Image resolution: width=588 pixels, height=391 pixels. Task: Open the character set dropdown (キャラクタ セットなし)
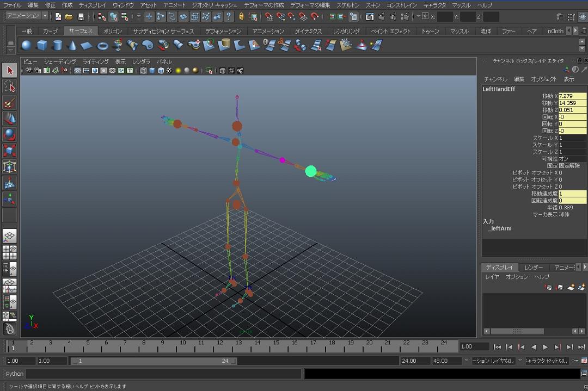coord(547,361)
